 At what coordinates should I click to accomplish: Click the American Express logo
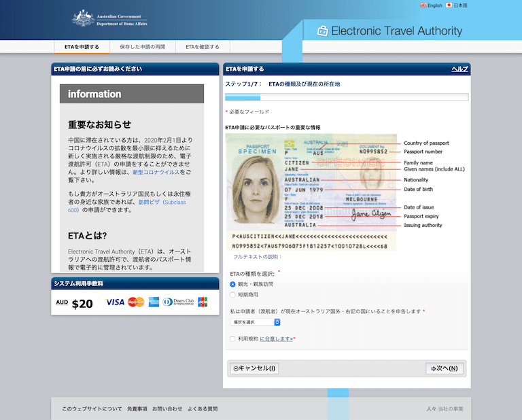point(154,302)
